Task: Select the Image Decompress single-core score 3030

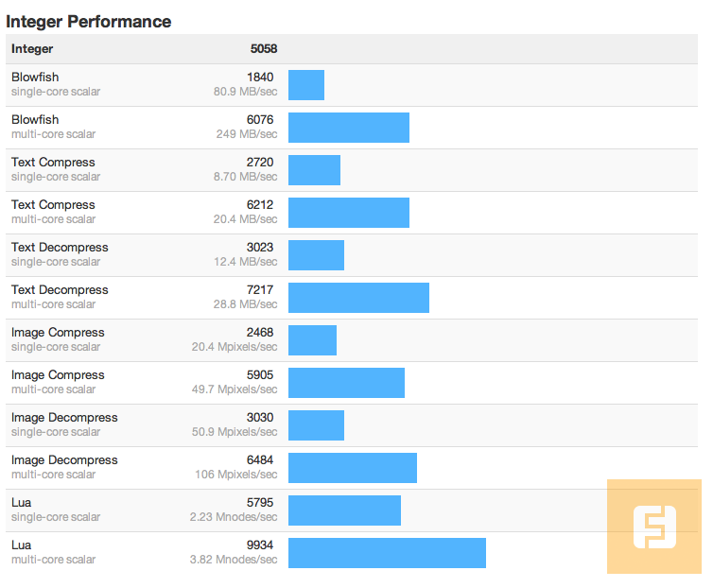Action: [259, 418]
